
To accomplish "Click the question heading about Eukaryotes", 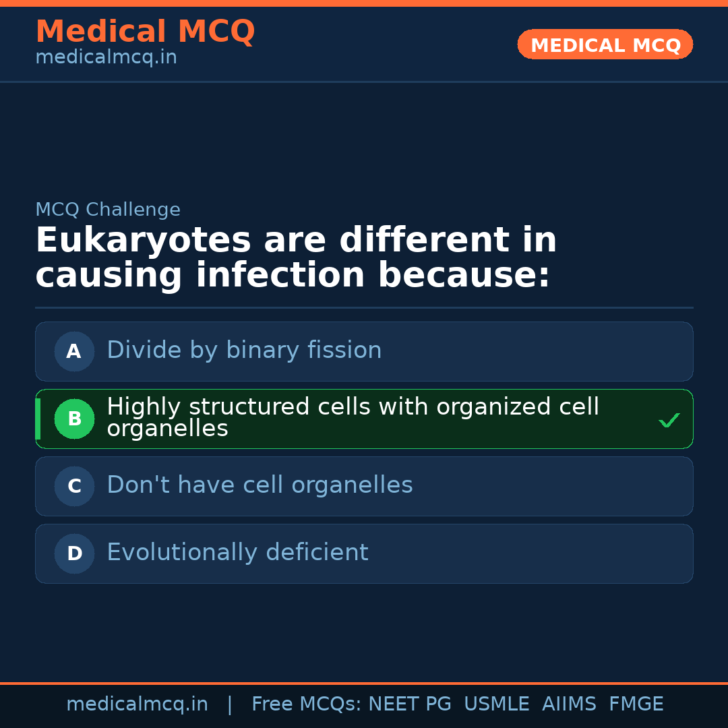I will [296, 258].
